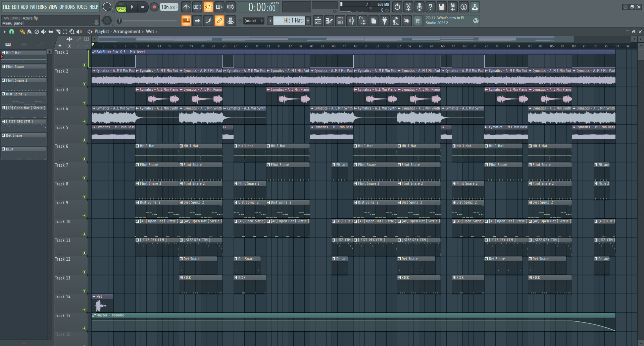
Task: Open the project info icon
Action: [464, 7]
